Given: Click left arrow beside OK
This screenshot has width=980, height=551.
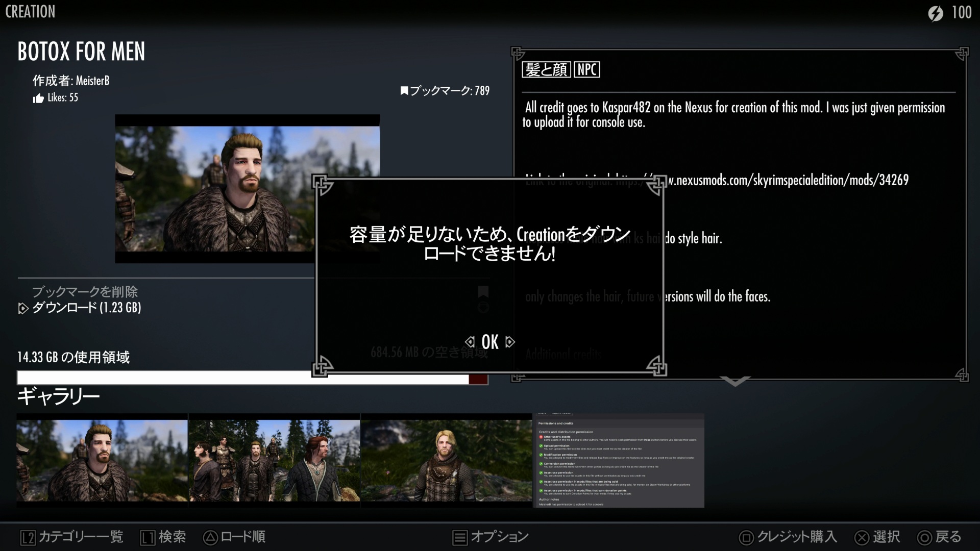Looking at the screenshot, I should coord(470,342).
